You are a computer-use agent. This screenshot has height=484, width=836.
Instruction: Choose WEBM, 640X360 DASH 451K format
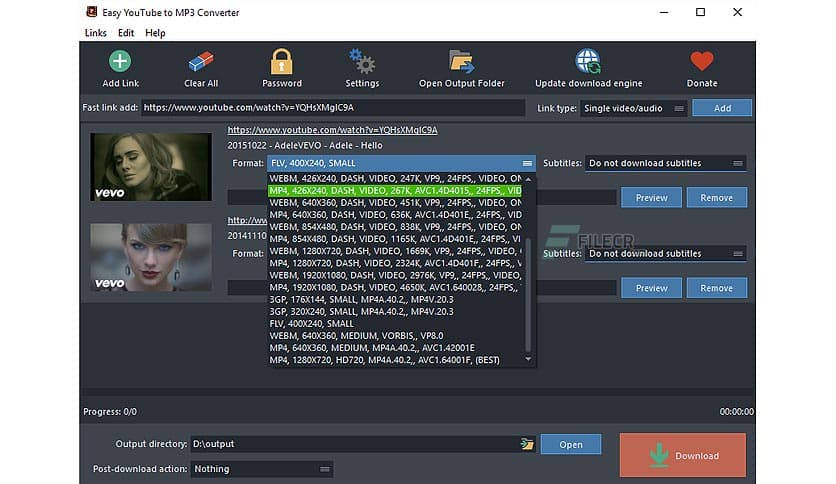[x=395, y=203]
